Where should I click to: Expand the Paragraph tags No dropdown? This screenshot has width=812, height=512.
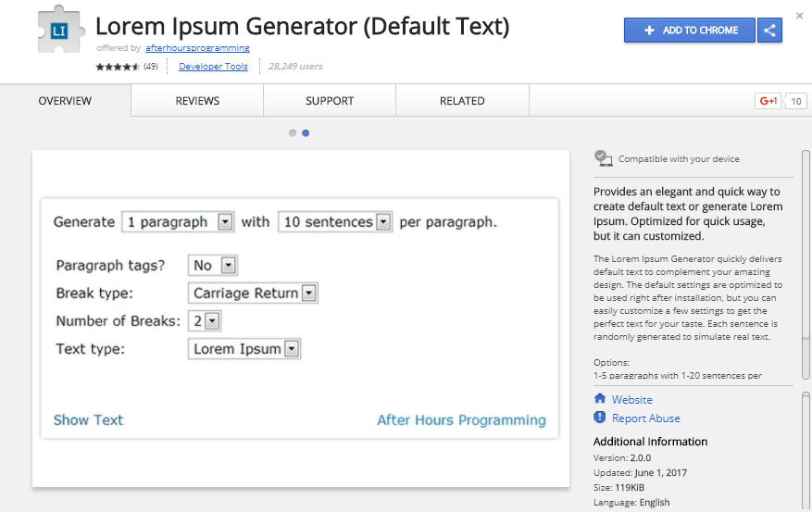[x=213, y=266]
